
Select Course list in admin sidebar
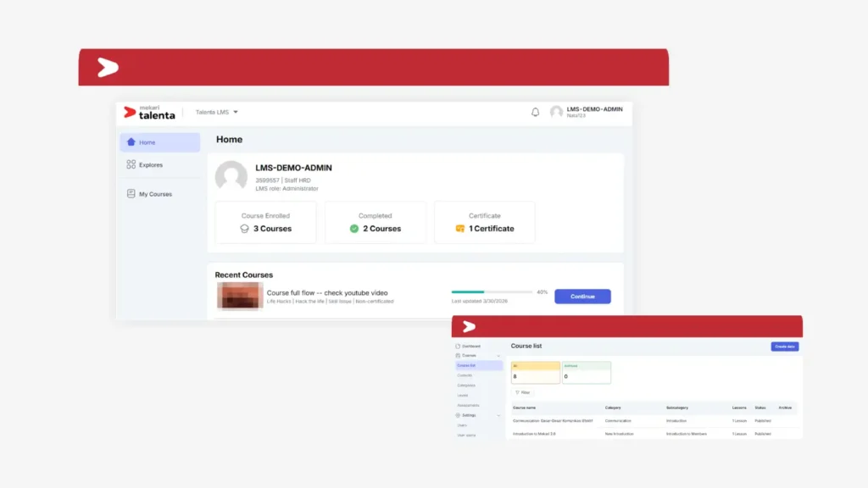point(479,366)
